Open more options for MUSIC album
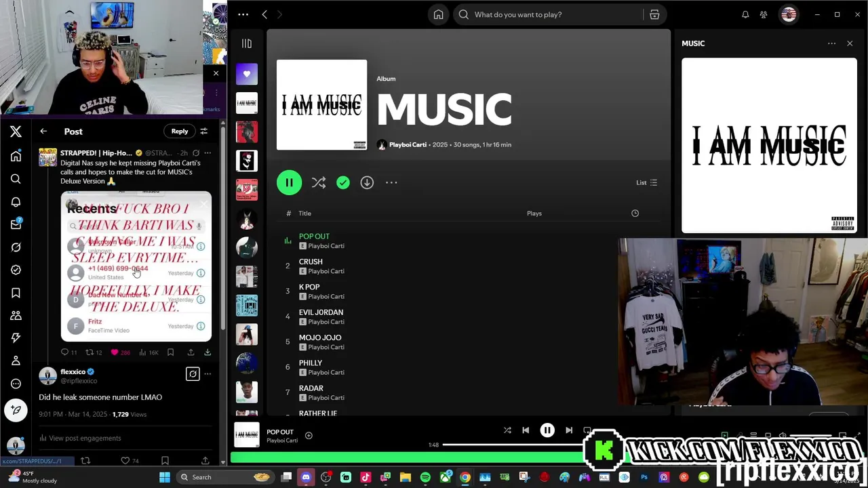Screen dimensions: 868x488 point(391,182)
